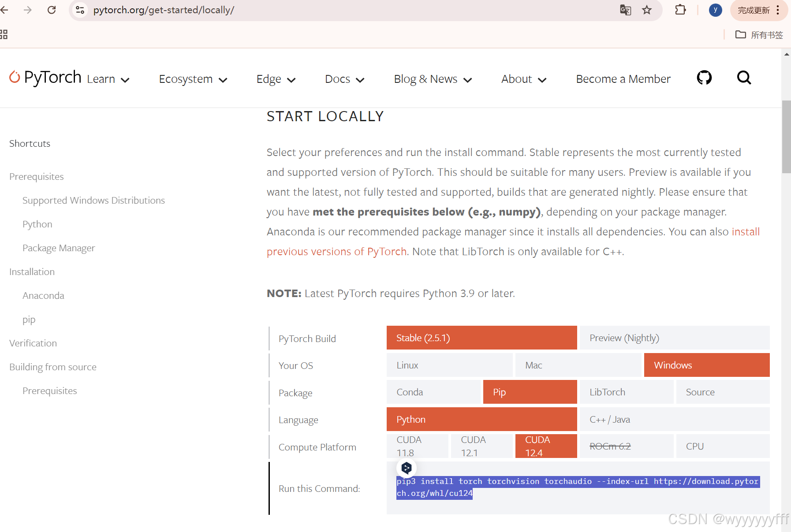Click the PyTorch logo

click(x=45, y=77)
